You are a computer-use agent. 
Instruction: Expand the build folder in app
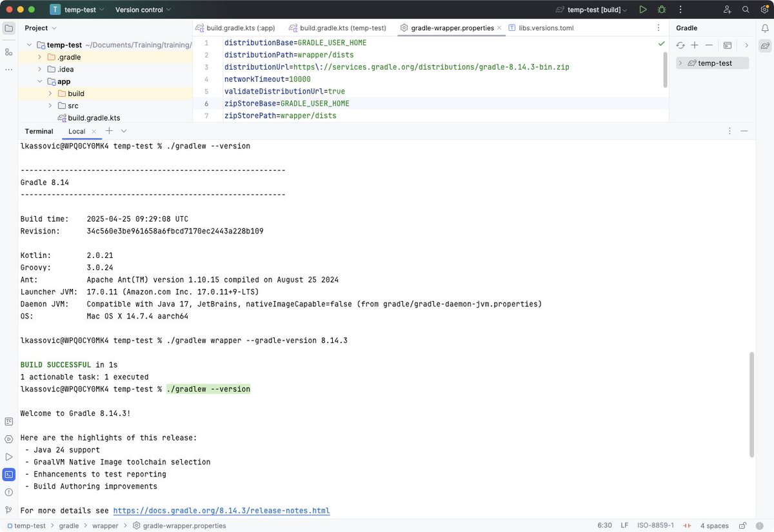pos(50,94)
